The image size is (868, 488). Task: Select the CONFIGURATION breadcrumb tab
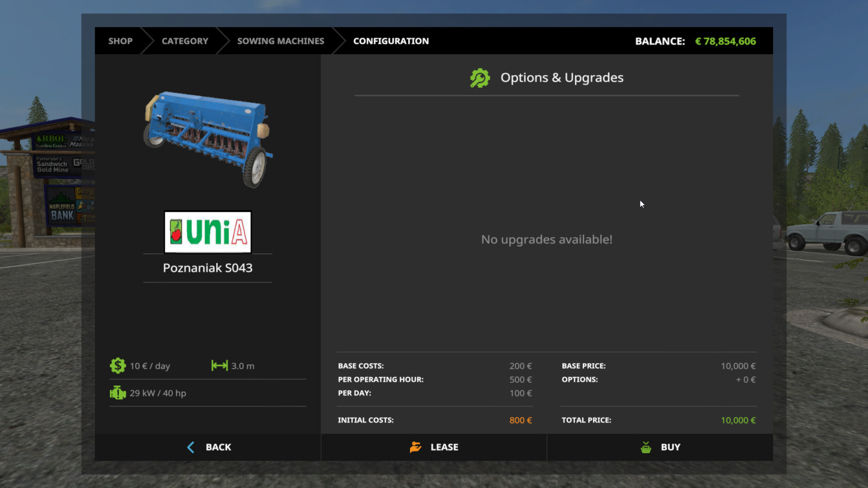tap(391, 41)
